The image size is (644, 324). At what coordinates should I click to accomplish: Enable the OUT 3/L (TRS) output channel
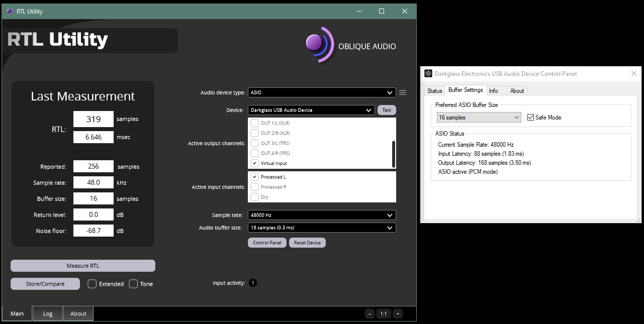click(x=255, y=143)
